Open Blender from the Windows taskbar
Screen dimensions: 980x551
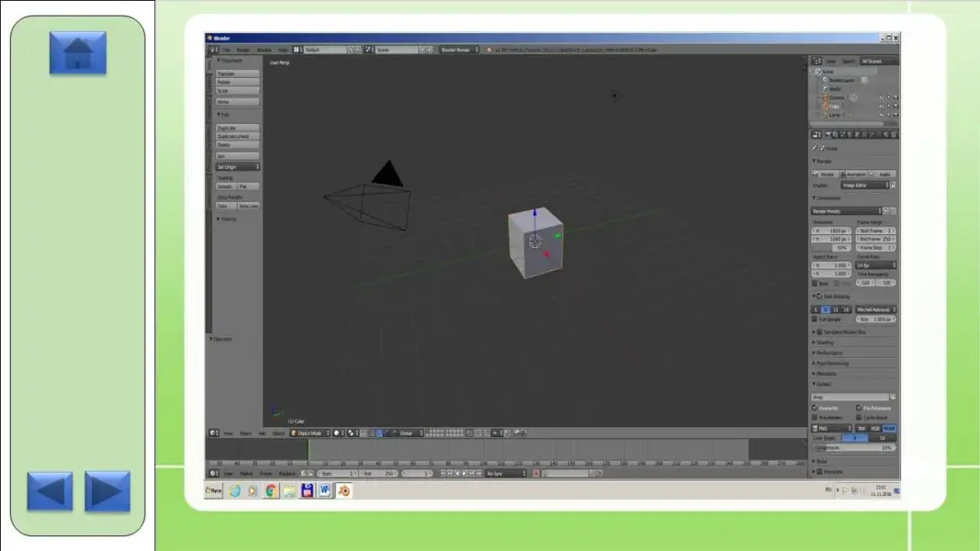point(344,490)
